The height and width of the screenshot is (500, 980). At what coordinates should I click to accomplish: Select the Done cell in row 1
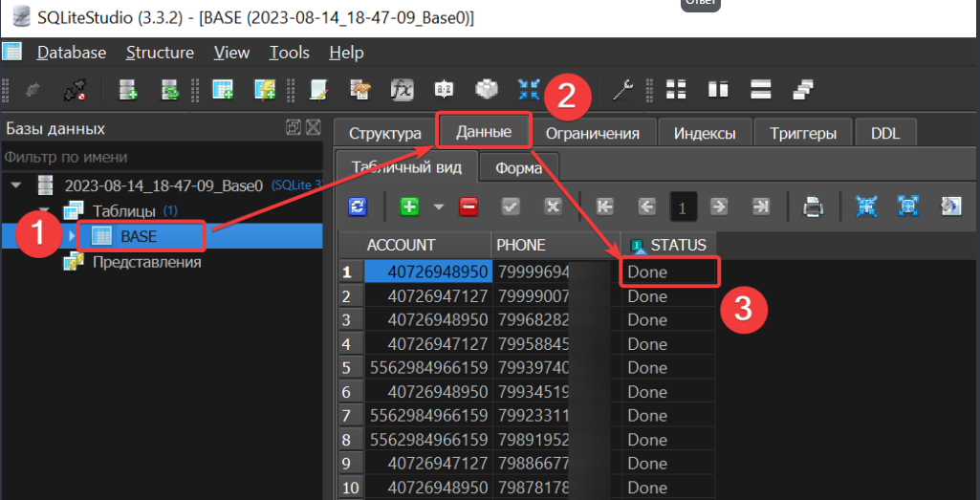coord(668,272)
